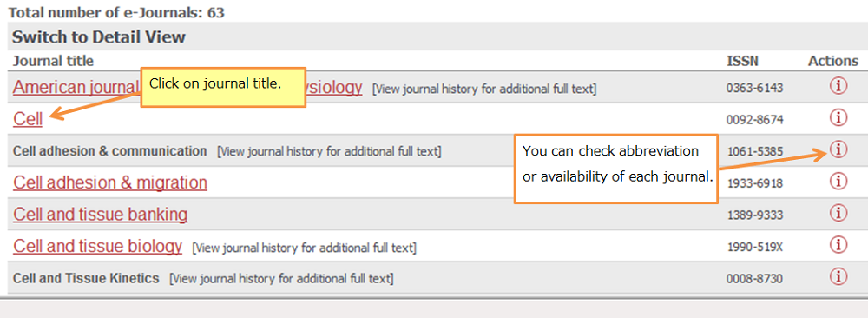Open American journal of physiology link

tap(187, 87)
